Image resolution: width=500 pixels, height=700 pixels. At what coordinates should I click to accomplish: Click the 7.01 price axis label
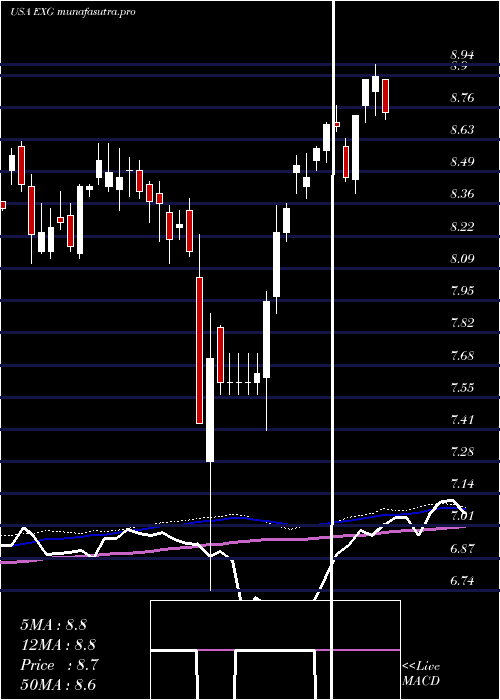tap(462, 516)
